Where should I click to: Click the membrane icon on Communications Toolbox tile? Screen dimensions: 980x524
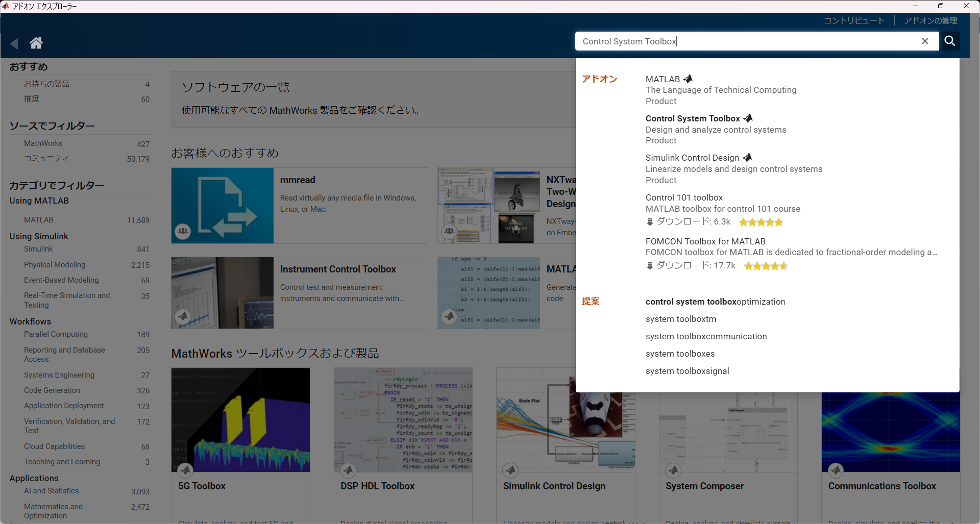836,470
